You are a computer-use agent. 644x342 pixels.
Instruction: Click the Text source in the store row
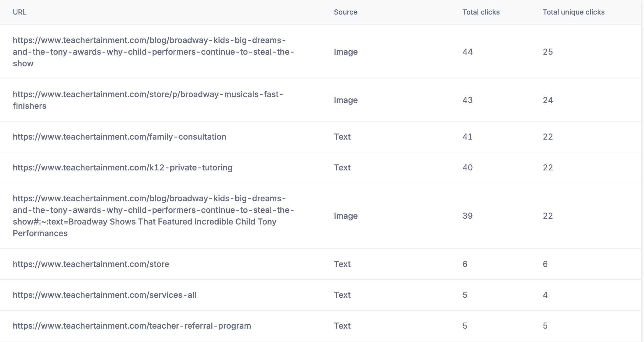[x=342, y=264]
